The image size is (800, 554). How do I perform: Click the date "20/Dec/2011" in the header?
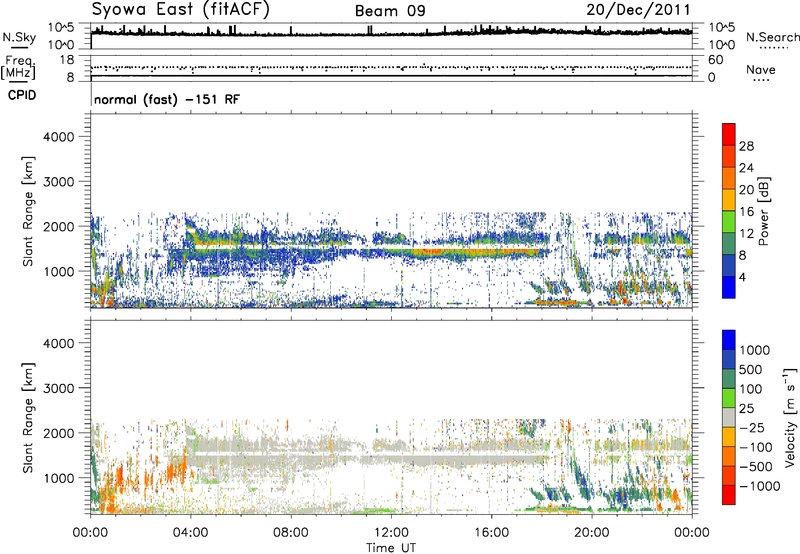tap(638, 10)
